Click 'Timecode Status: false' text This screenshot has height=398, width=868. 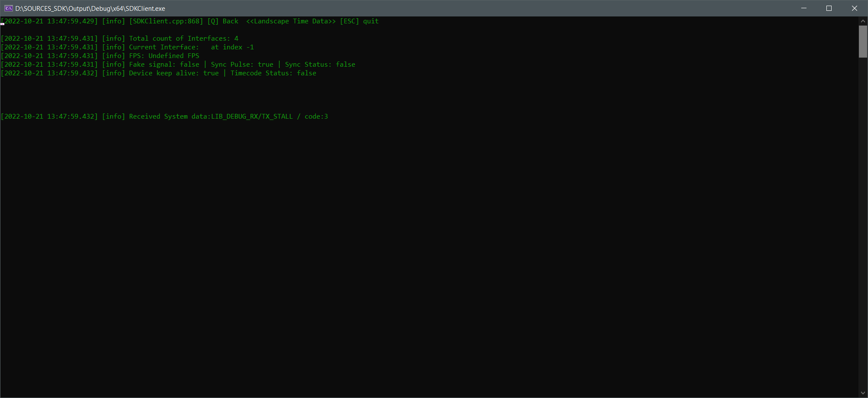point(273,73)
